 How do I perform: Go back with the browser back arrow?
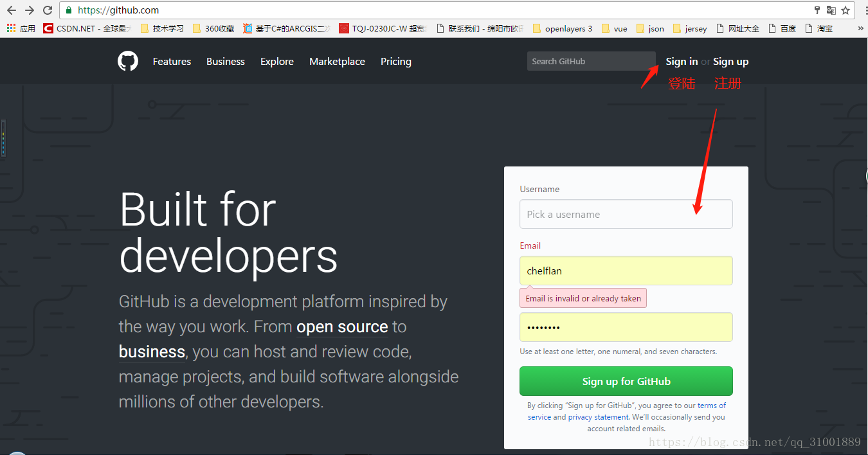pos(12,10)
